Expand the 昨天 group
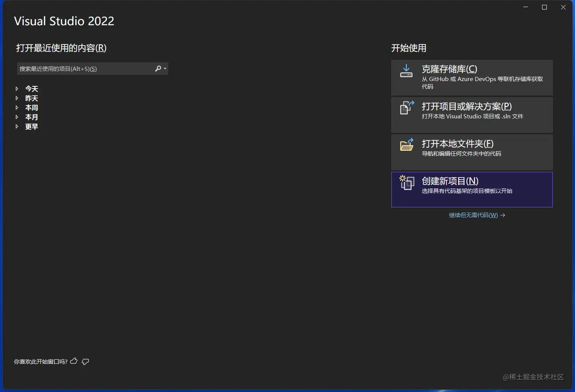The width and height of the screenshot is (575, 392). 17,98
